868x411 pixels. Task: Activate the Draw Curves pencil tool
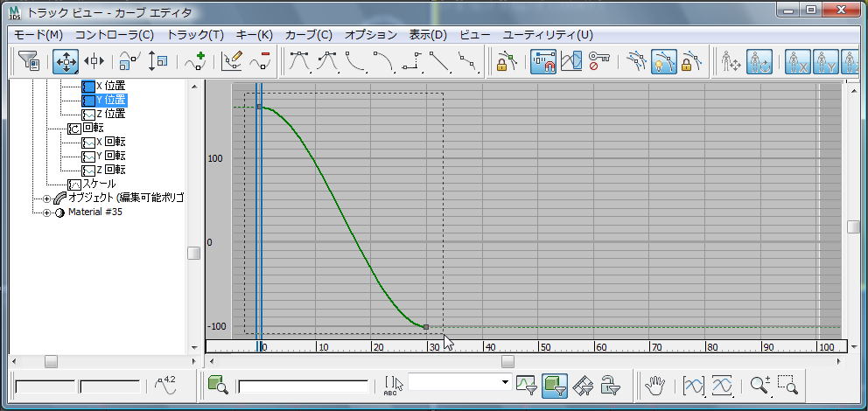click(x=232, y=61)
